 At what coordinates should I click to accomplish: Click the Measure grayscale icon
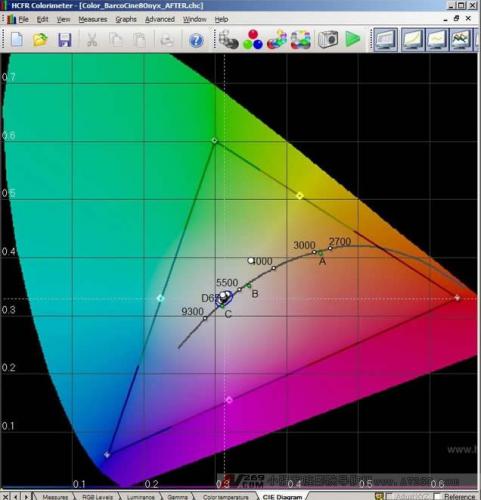pyautogui.click(x=228, y=40)
